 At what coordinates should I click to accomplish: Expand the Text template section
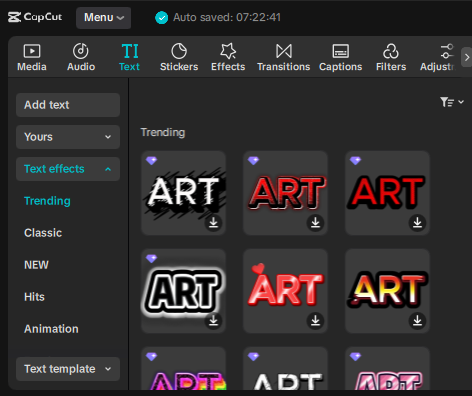[68, 369]
